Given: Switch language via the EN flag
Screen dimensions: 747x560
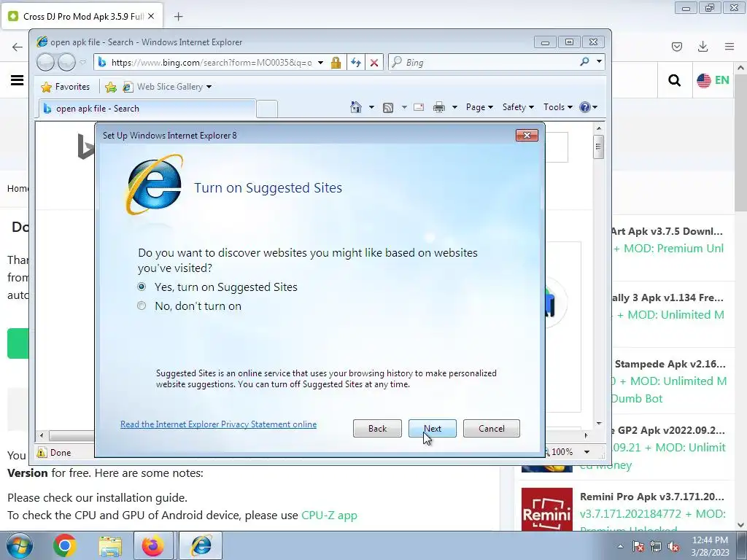Looking at the screenshot, I should click(x=713, y=80).
